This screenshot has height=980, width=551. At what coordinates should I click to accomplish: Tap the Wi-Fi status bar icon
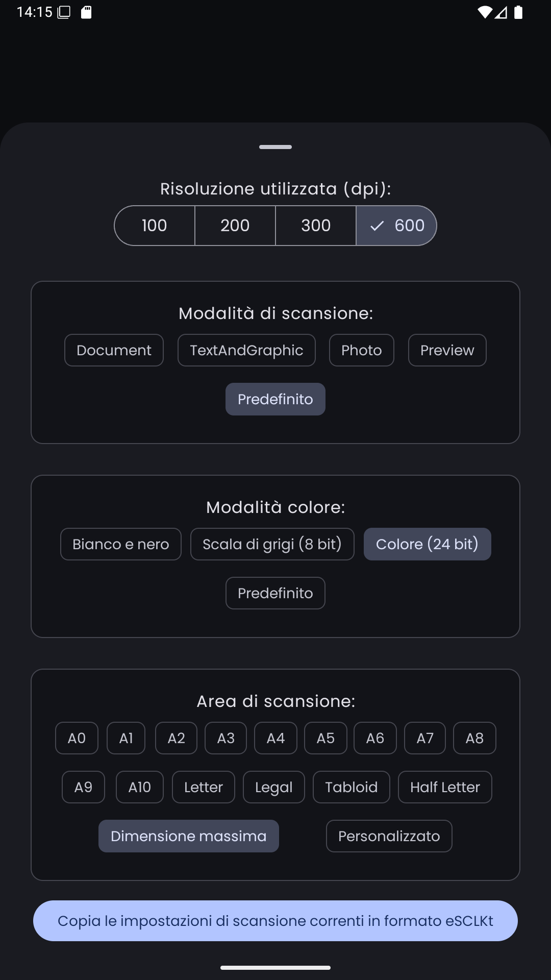point(485,12)
